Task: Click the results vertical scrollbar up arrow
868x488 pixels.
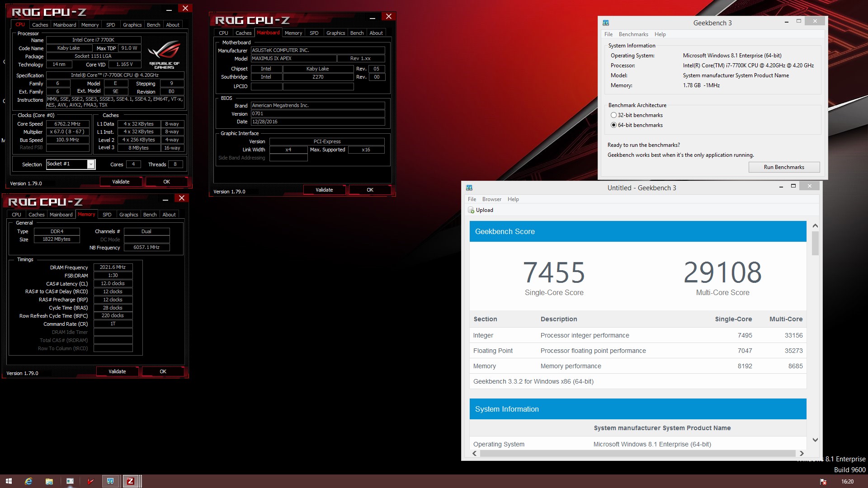Action: point(815,225)
